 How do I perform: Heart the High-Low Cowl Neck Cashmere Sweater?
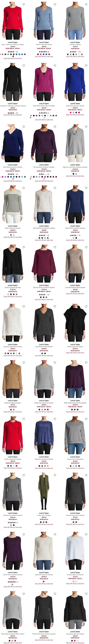click(x=86, y=127)
